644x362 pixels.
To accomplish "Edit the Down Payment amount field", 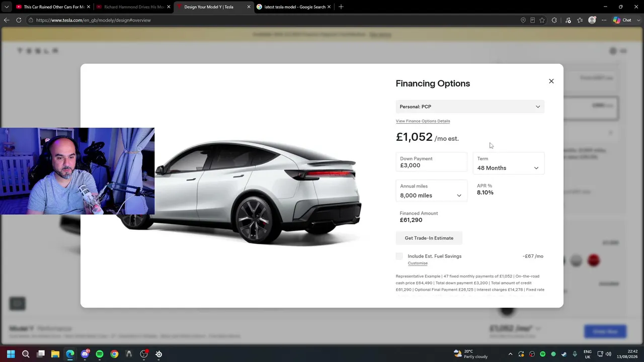I will [x=431, y=162].
